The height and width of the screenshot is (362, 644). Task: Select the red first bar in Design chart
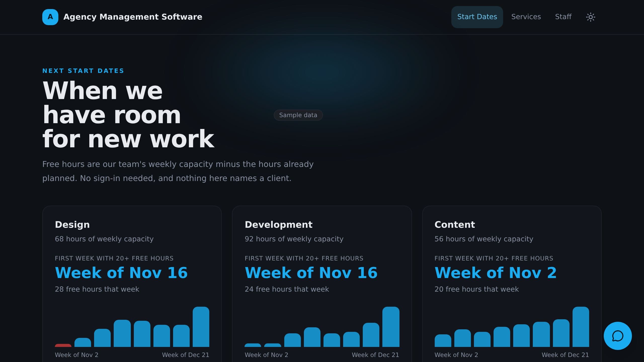click(63, 345)
